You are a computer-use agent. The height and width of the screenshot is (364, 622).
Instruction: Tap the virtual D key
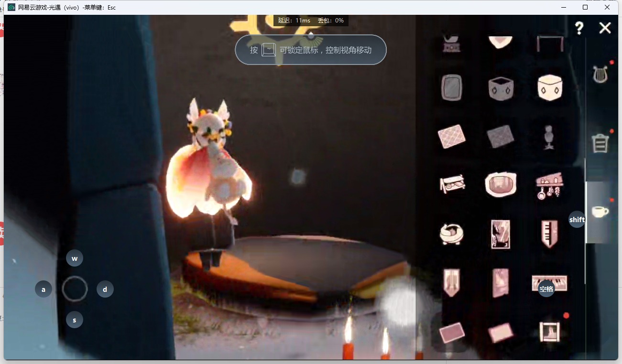point(105,289)
